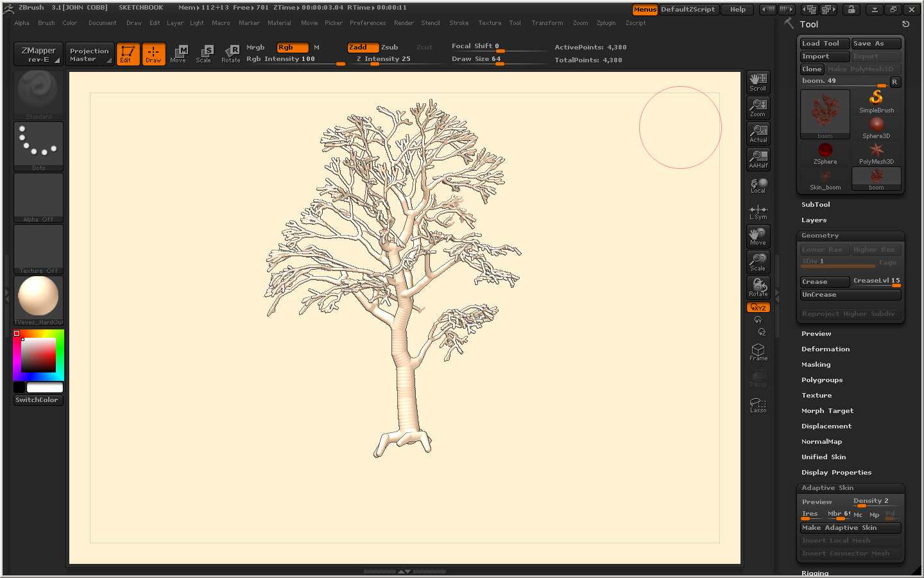Expand the Layers subpalette

click(x=814, y=220)
